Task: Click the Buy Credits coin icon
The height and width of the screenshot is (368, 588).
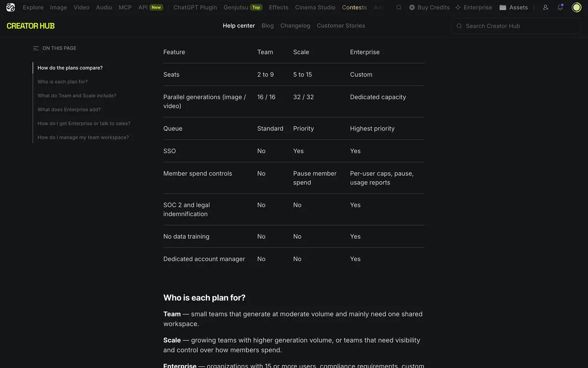Action: coord(412,7)
